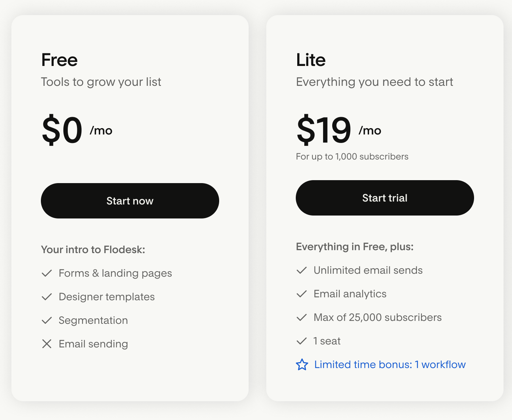512x420 pixels.
Task: Click the $19 per month price
Action: click(x=324, y=130)
